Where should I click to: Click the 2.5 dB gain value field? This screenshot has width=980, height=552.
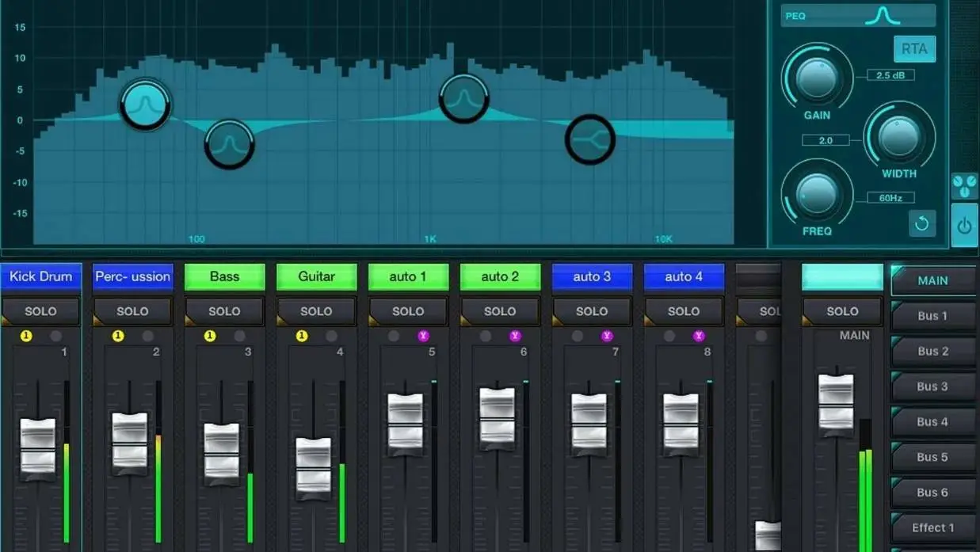click(890, 75)
